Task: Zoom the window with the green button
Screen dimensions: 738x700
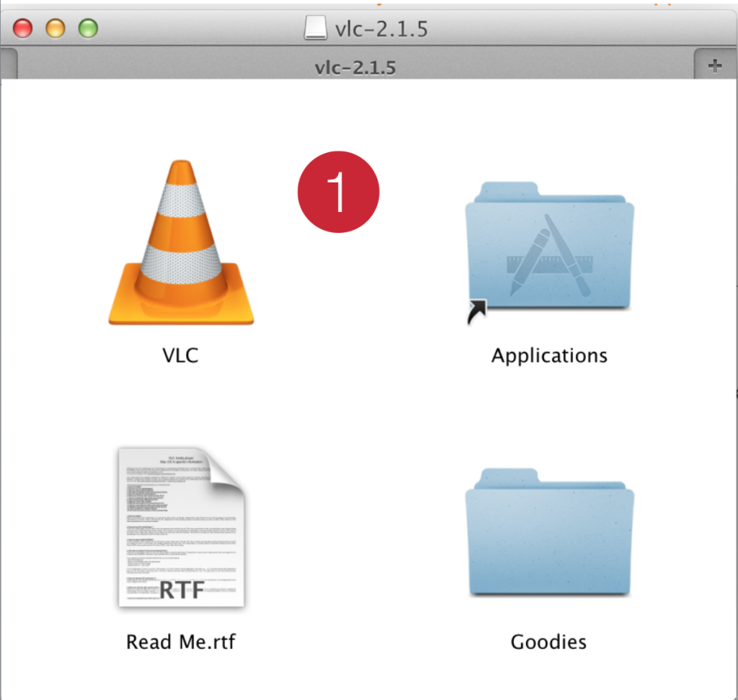Action: coord(88,28)
